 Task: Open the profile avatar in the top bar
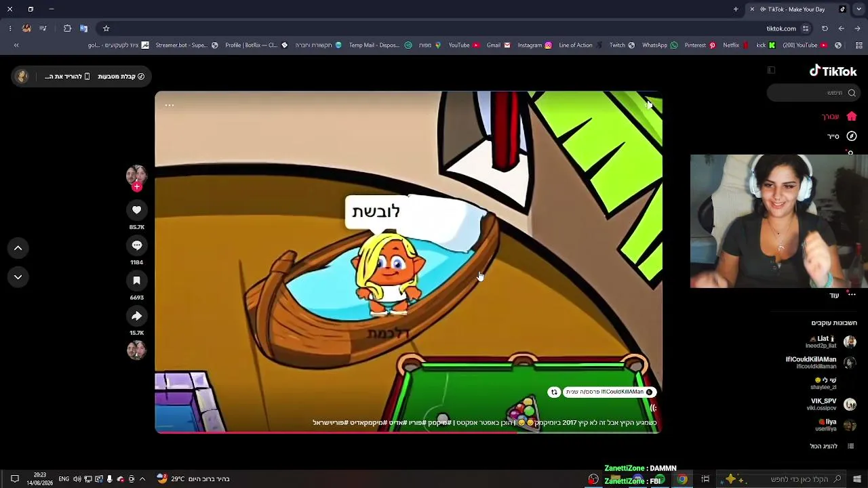pyautogui.click(x=22, y=77)
